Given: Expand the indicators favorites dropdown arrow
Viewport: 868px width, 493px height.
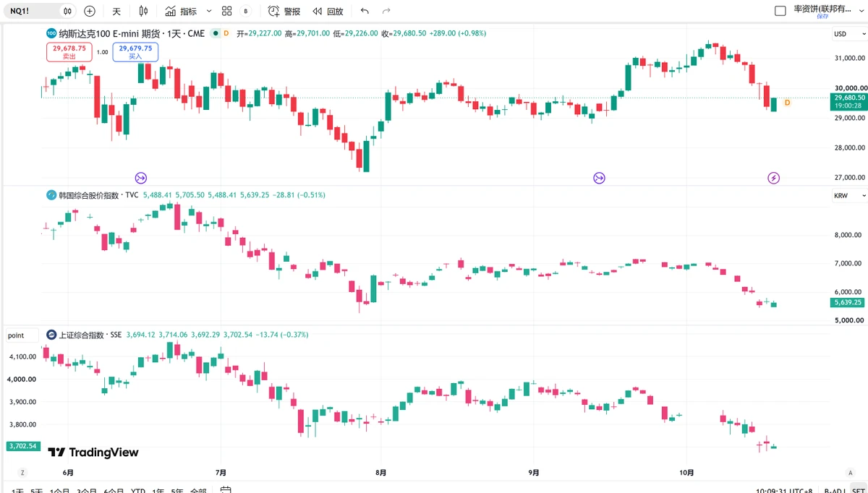Looking at the screenshot, I should 209,11.
